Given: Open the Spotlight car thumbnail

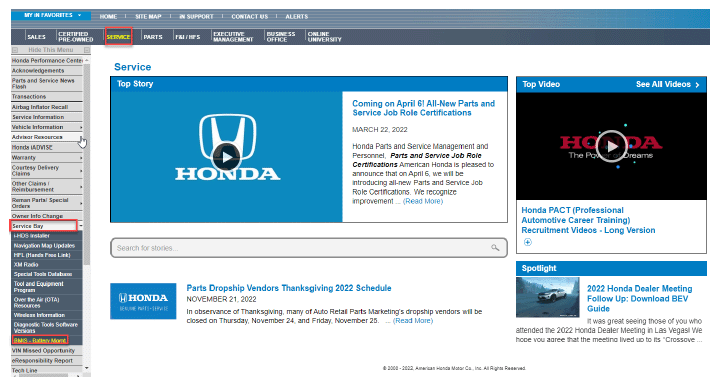Looking at the screenshot, I should point(548,297).
